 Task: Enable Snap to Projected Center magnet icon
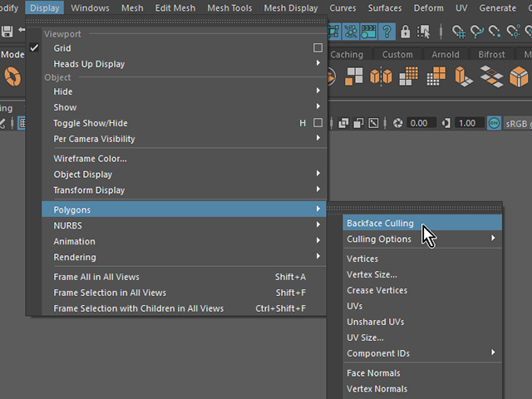pos(514,32)
